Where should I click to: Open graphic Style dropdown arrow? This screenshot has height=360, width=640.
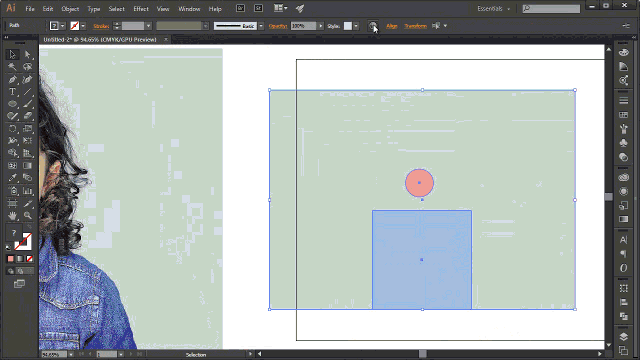pyautogui.click(x=356, y=26)
